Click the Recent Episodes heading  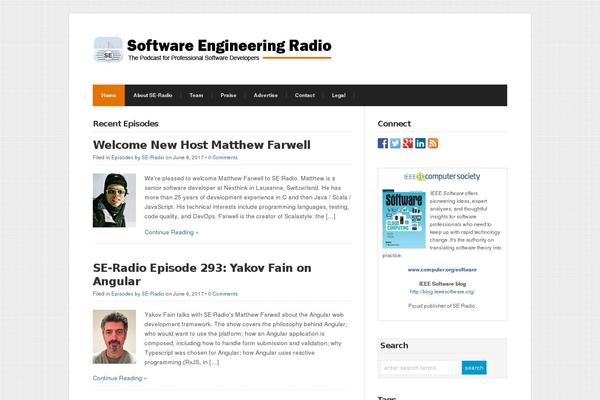tap(126, 124)
